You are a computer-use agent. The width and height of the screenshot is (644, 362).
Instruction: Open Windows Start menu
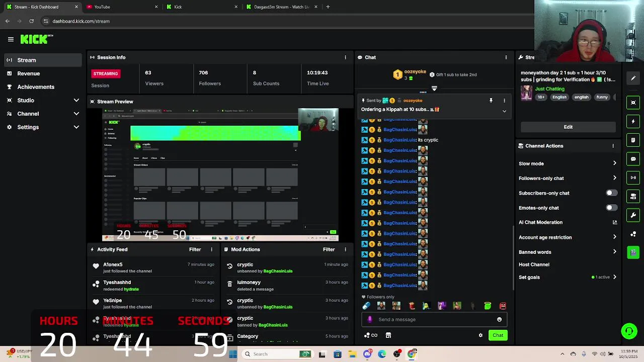232,354
